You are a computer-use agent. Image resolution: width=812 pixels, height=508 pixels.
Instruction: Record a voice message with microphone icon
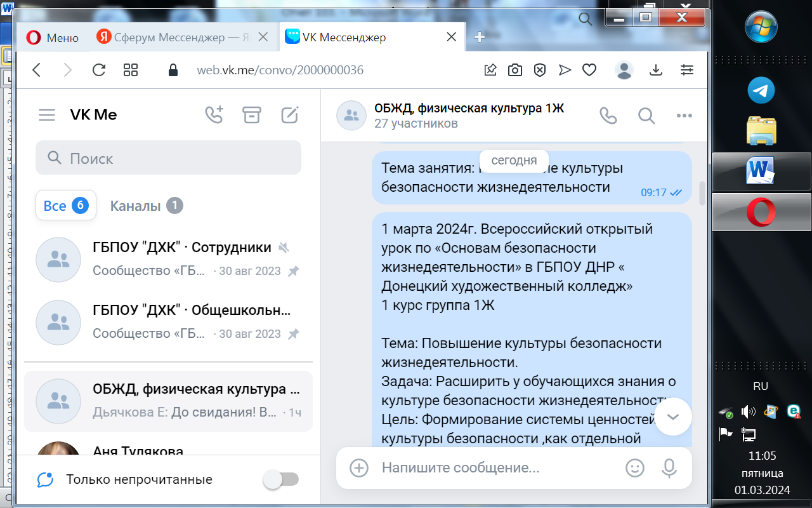(x=669, y=468)
